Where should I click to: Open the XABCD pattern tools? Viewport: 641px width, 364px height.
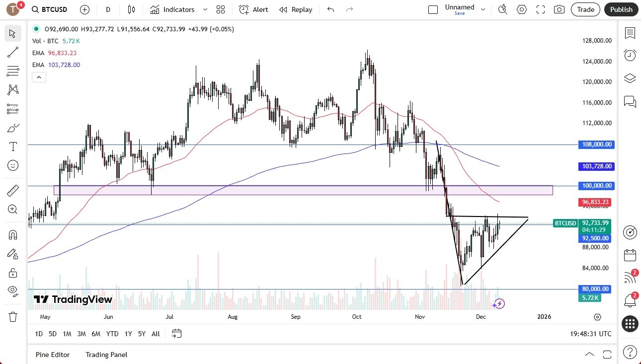[13, 90]
